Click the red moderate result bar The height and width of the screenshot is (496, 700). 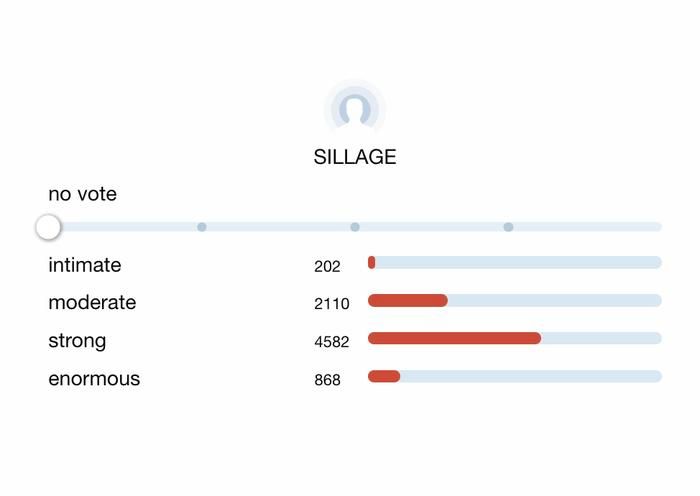click(x=407, y=300)
